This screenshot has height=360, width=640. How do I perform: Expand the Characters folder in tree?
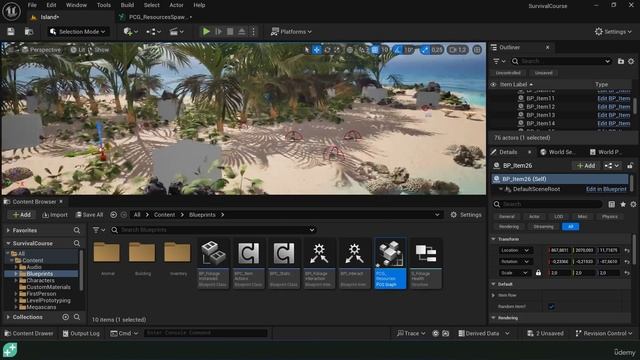tap(16, 280)
